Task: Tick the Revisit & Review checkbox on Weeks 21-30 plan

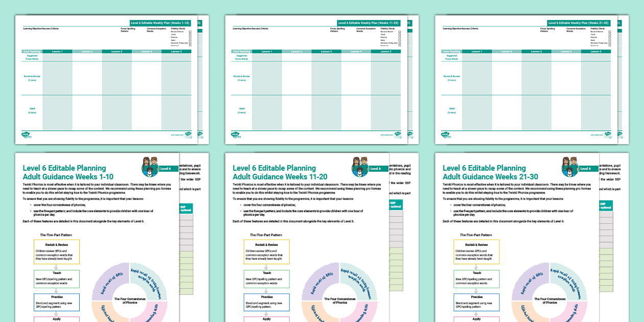Action: 609,32
